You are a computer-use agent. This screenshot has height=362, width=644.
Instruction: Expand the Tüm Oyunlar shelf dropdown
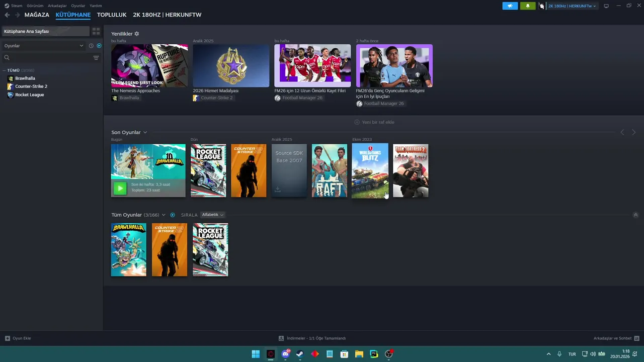tap(164, 215)
